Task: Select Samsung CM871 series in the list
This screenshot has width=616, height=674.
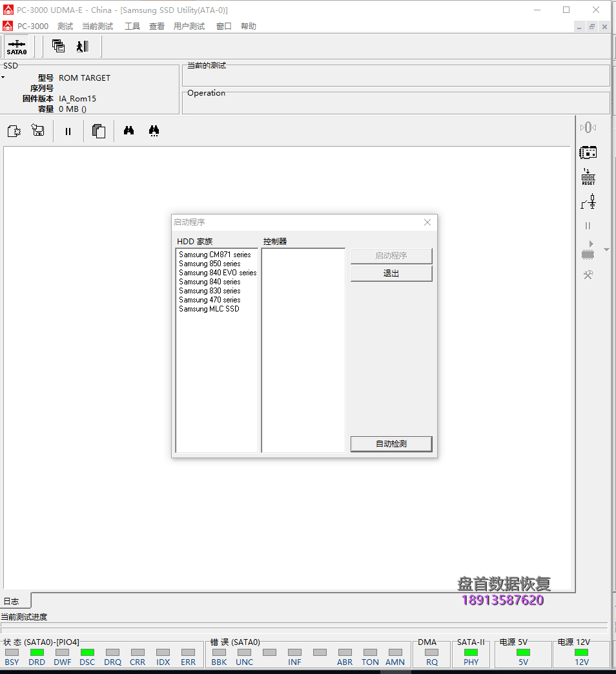Action: point(215,255)
